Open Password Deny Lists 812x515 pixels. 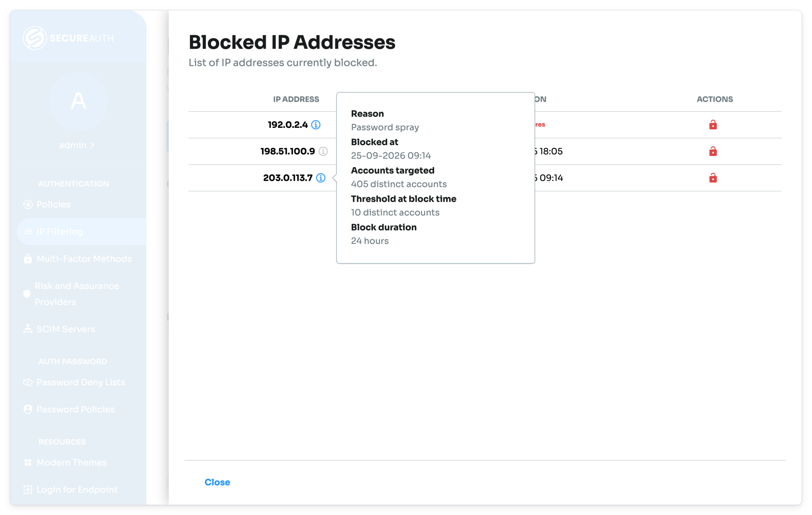point(80,382)
